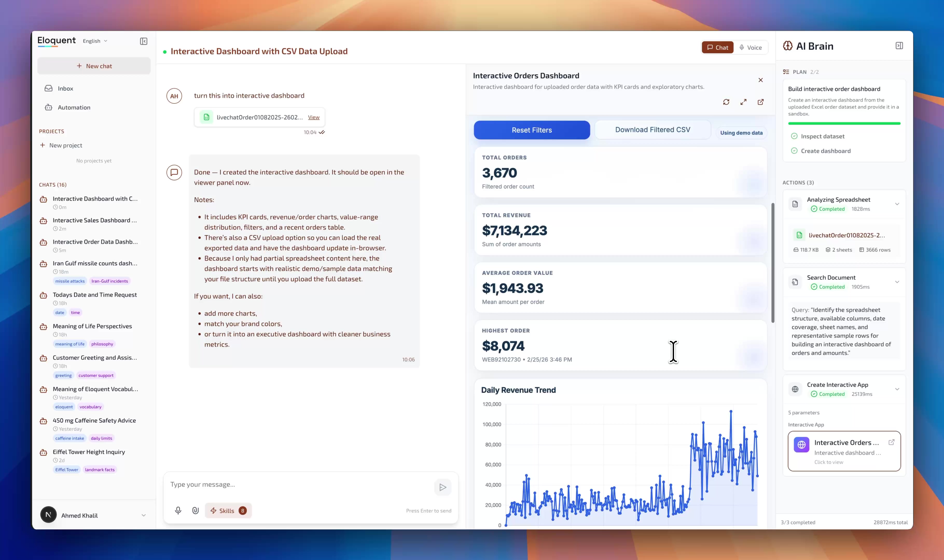Image resolution: width=944 pixels, height=560 pixels.
Task: Click the AI Brain logo icon
Action: [x=788, y=46]
